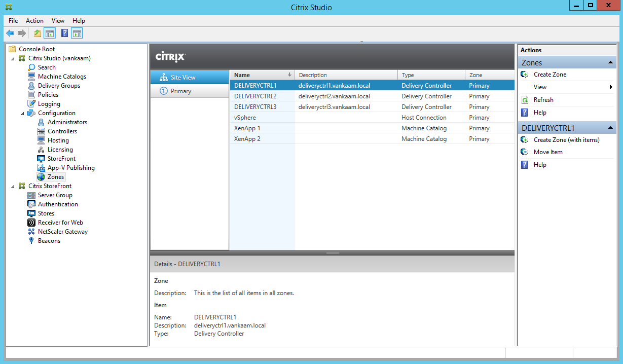This screenshot has width=623, height=364.
Task: Open the View menu in the menu bar
Action: [x=58, y=21]
